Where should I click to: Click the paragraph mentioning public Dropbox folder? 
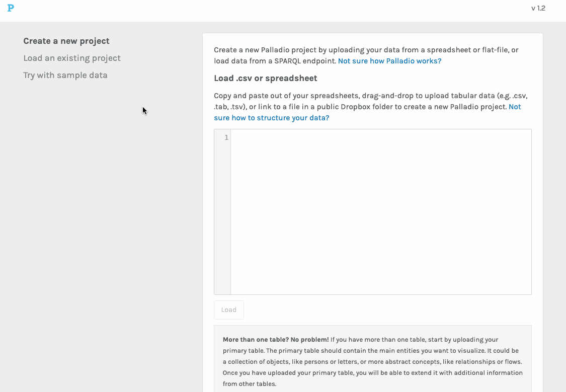click(x=371, y=107)
